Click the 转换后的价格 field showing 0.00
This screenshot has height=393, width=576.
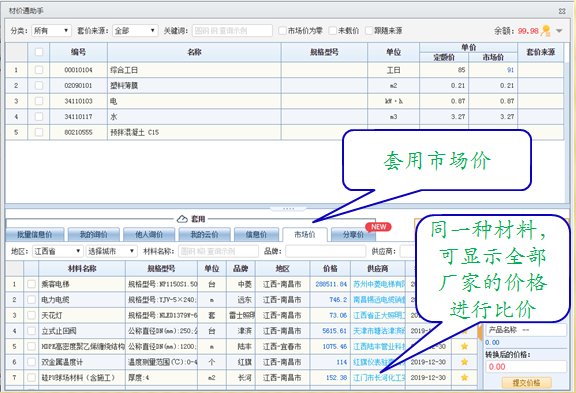tap(526, 367)
